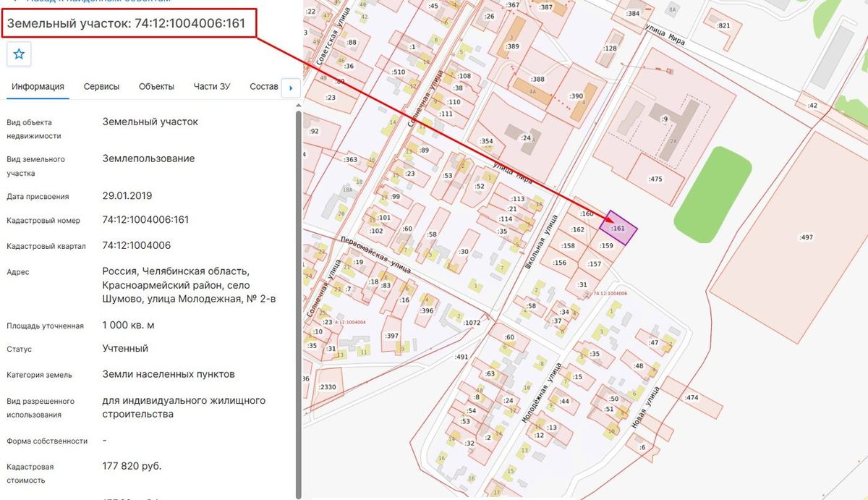Screen dimensions: 868x500
Task: Select parcel :821 on the map
Action: coord(723,25)
